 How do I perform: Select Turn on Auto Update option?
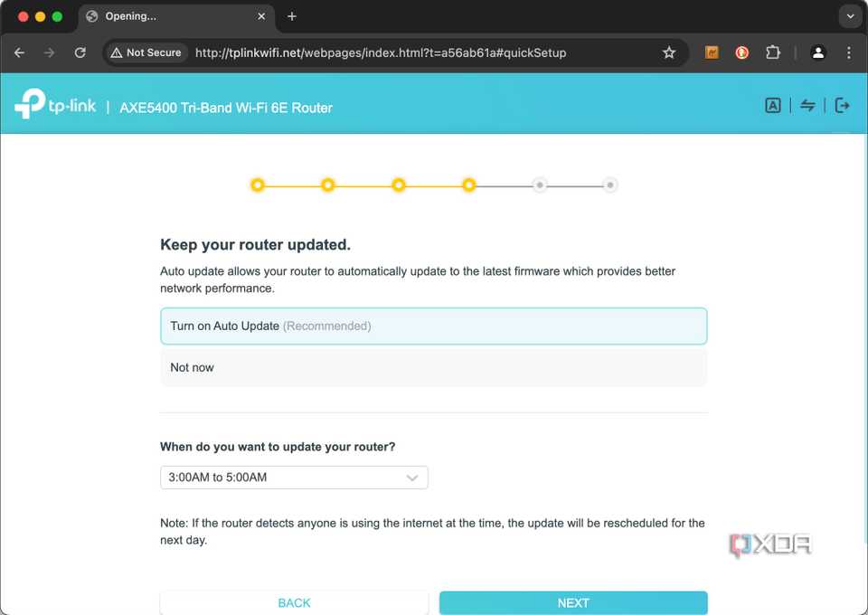click(x=433, y=326)
